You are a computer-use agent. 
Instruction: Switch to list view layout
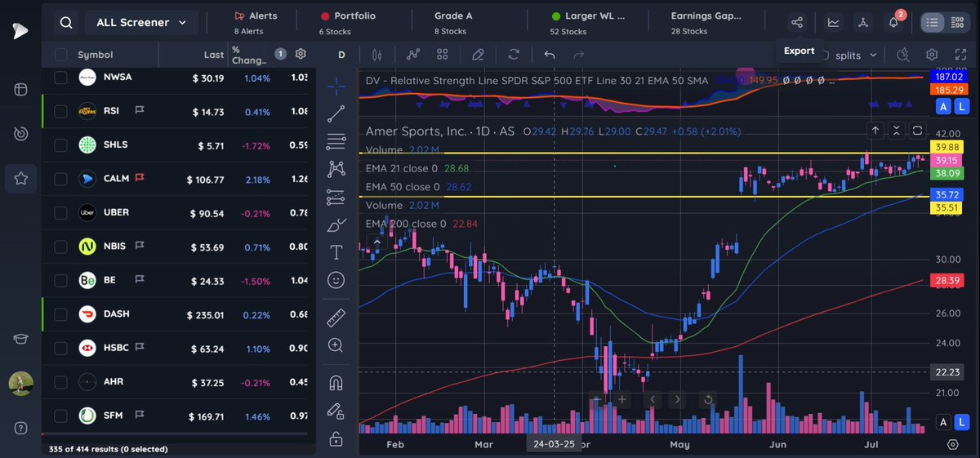click(933, 23)
